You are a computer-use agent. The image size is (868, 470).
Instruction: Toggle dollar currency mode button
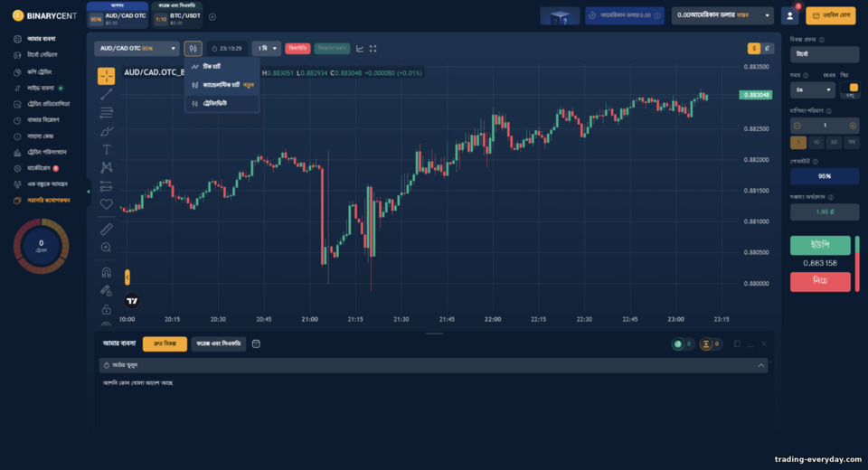click(x=753, y=49)
